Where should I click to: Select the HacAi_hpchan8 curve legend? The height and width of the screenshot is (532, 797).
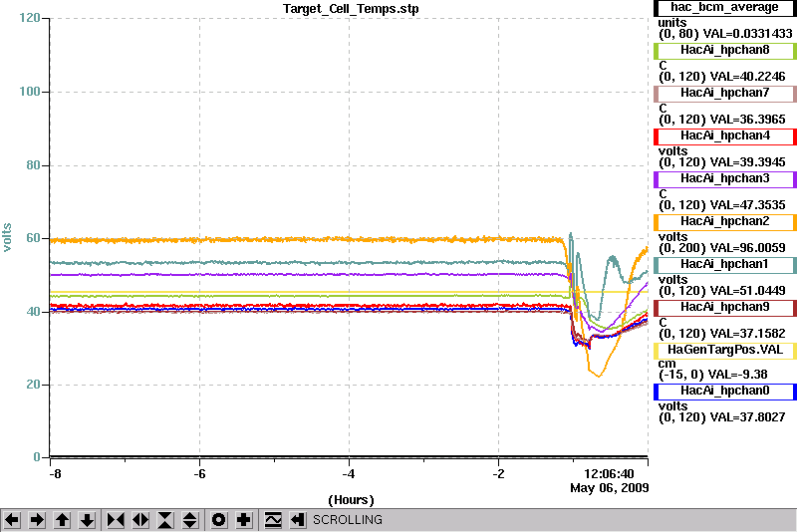click(725, 50)
